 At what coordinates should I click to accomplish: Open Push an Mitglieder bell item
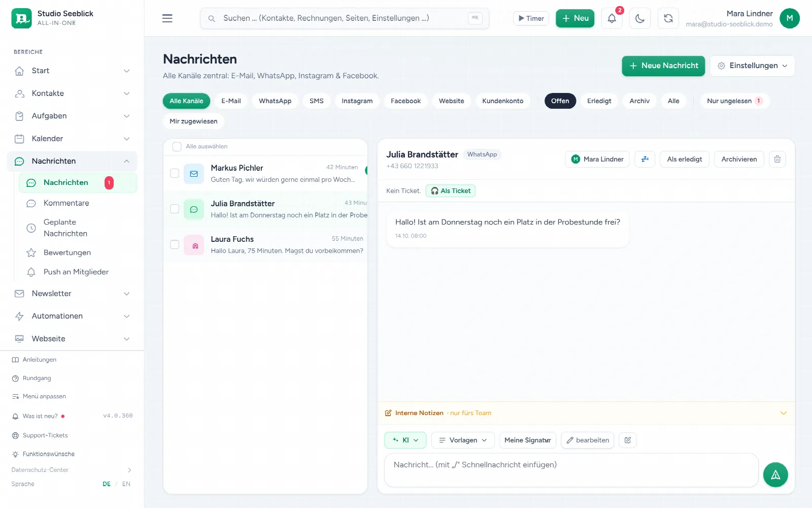tap(78, 272)
